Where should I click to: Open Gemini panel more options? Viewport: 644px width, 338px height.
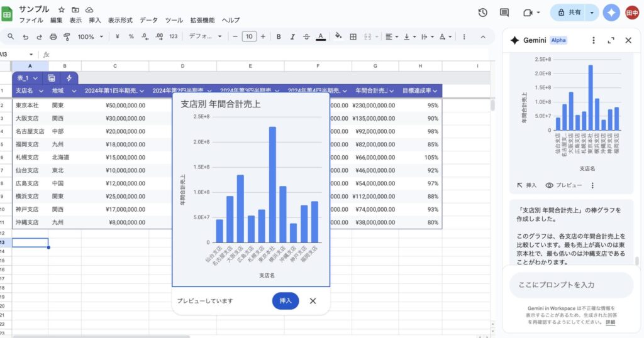click(593, 40)
